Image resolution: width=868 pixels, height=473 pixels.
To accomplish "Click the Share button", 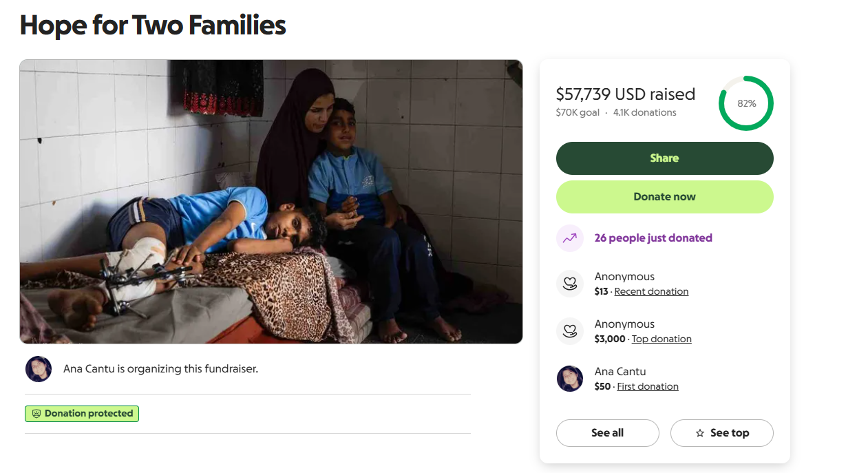I will (x=664, y=158).
